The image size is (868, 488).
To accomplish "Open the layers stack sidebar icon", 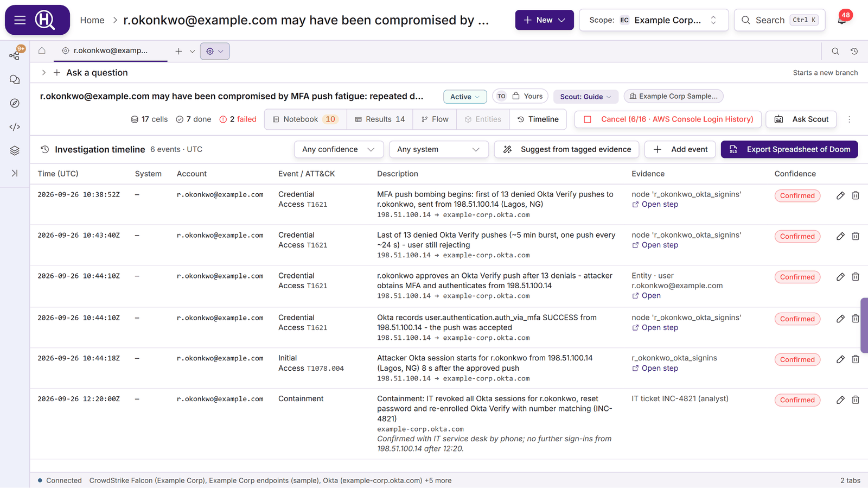I will pyautogui.click(x=15, y=151).
